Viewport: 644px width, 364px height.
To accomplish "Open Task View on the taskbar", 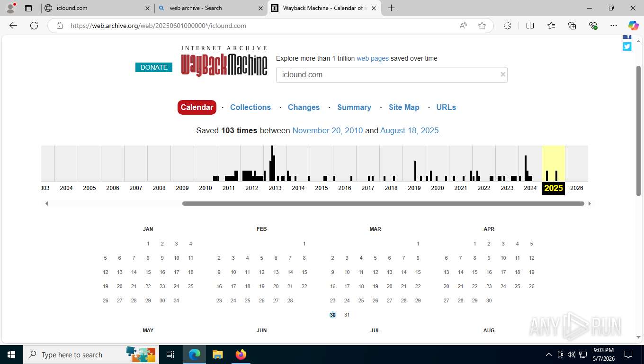I will [170, 355].
